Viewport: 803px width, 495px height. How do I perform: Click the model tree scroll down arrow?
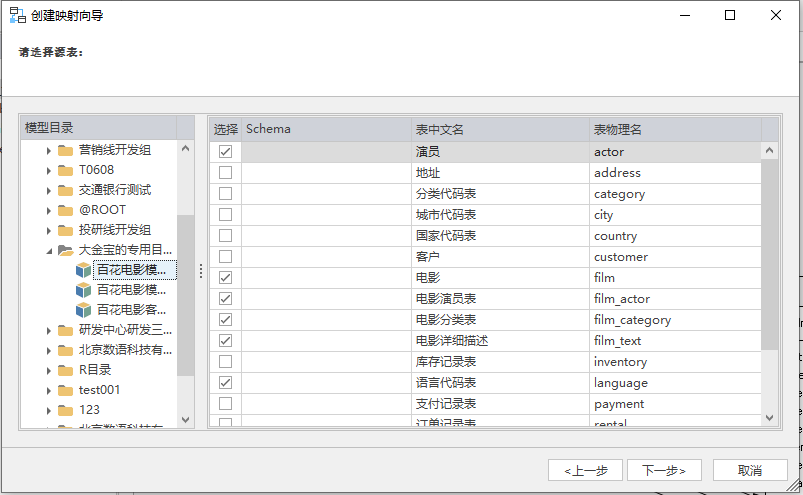[185, 420]
